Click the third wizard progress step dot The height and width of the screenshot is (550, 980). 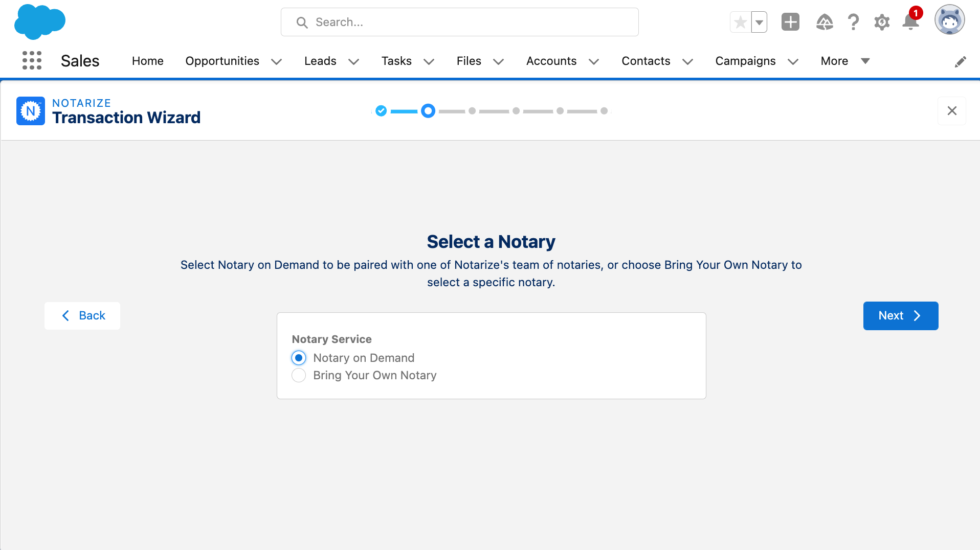pyautogui.click(x=472, y=111)
